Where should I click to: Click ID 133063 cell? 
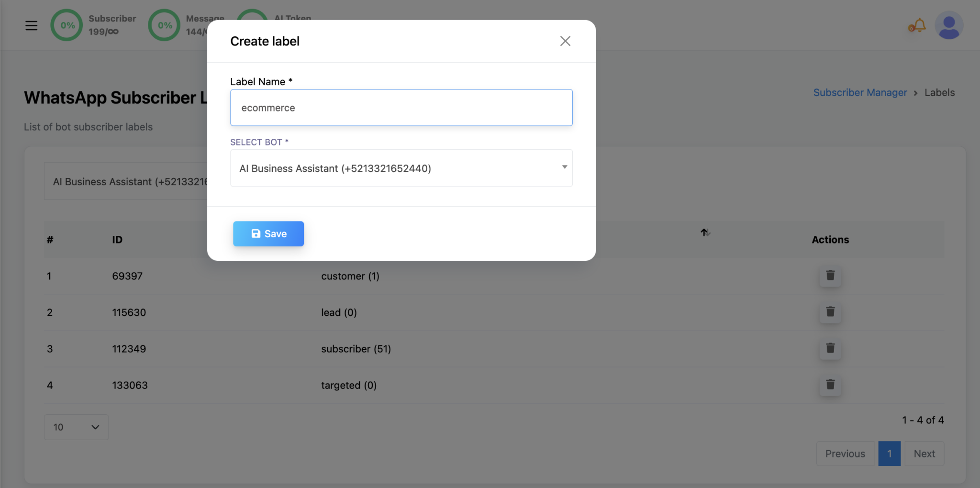130,385
